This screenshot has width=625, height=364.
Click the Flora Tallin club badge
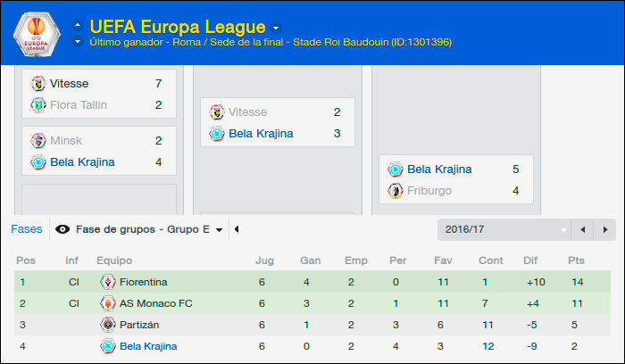[x=38, y=105]
